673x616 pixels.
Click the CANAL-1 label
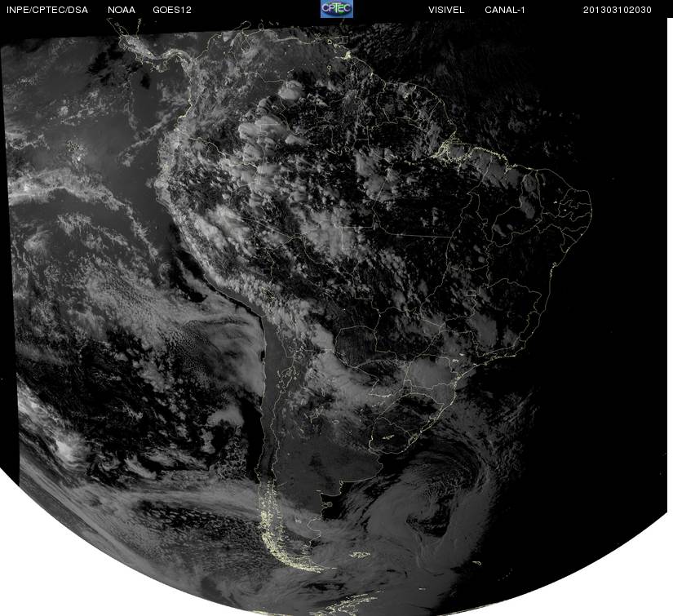click(505, 10)
